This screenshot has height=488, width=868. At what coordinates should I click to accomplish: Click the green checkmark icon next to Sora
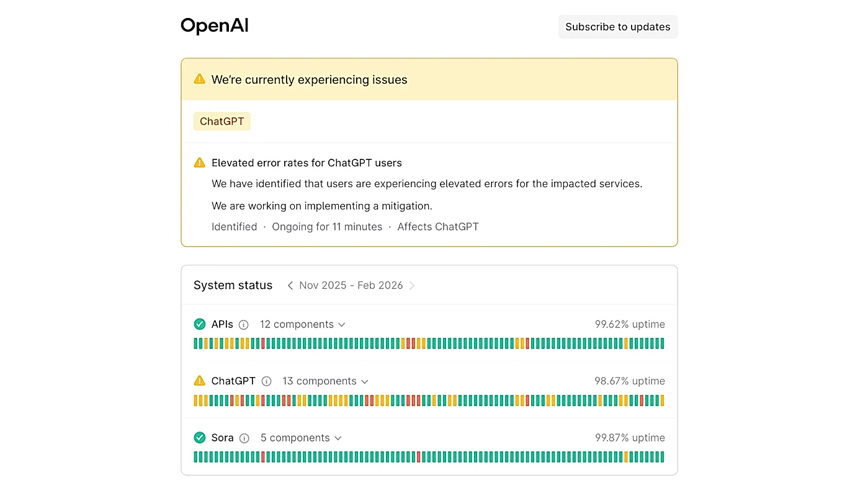(x=199, y=437)
